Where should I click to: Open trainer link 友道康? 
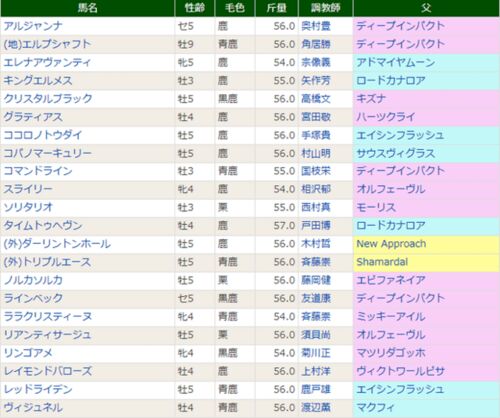click(316, 298)
